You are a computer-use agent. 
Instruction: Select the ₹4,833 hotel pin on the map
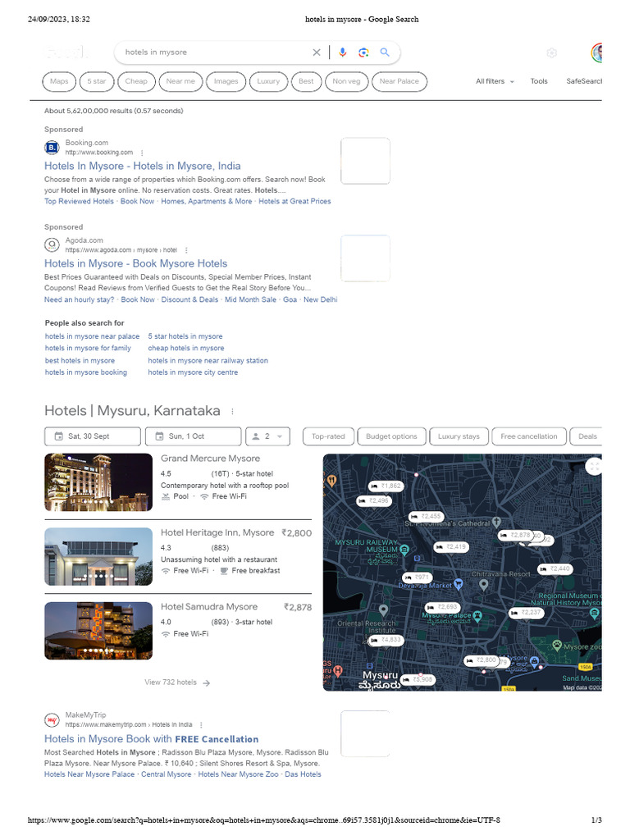click(x=386, y=640)
